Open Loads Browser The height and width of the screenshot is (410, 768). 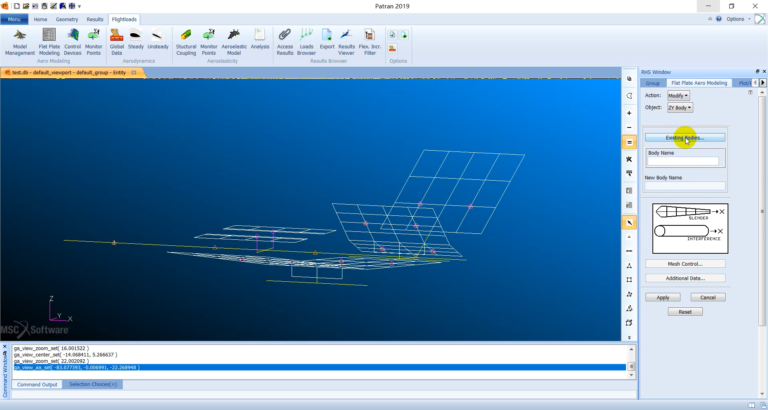[x=307, y=42]
